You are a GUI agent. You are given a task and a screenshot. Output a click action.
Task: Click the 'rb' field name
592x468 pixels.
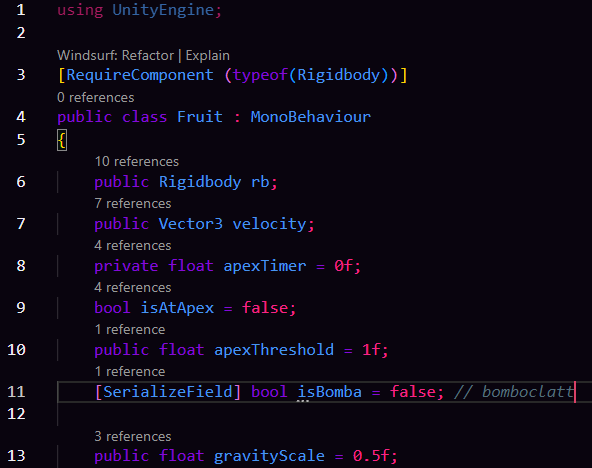pos(260,182)
